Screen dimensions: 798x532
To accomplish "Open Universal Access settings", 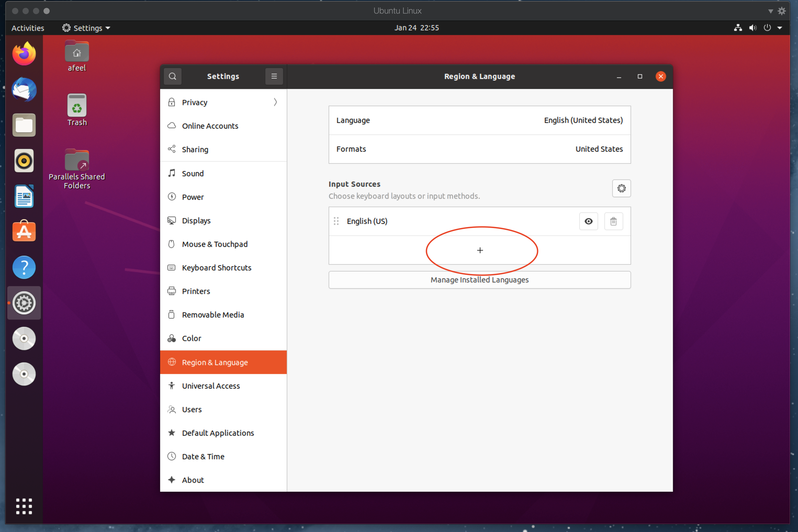I will [x=210, y=386].
